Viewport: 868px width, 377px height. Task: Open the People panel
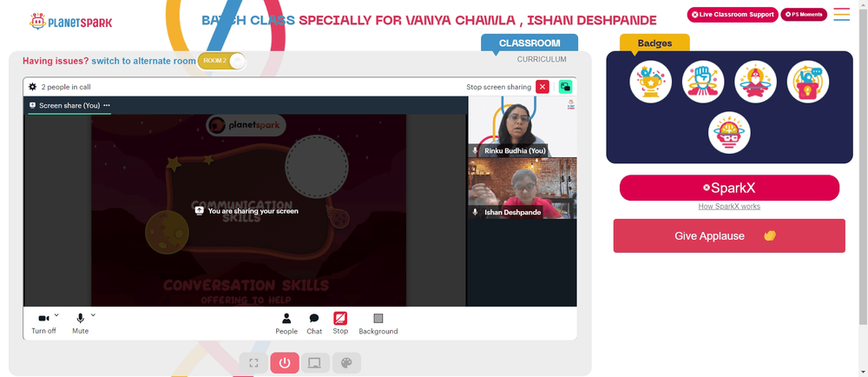286,323
